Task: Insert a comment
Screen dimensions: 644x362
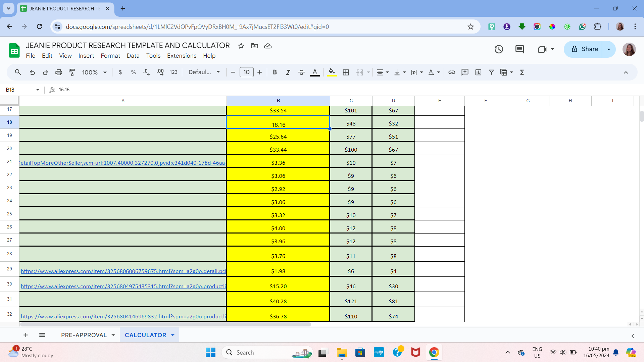Action: click(x=465, y=72)
